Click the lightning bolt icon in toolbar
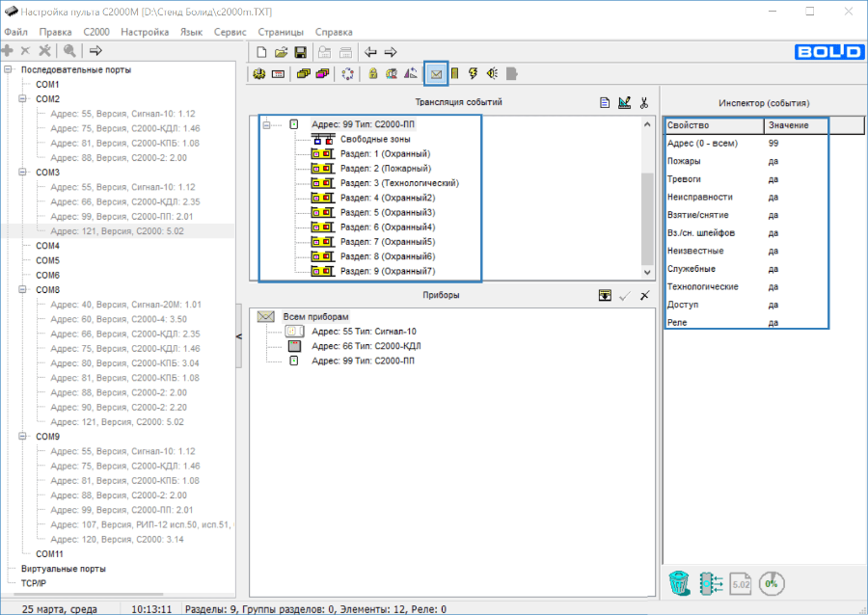868x615 pixels. point(474,73)
